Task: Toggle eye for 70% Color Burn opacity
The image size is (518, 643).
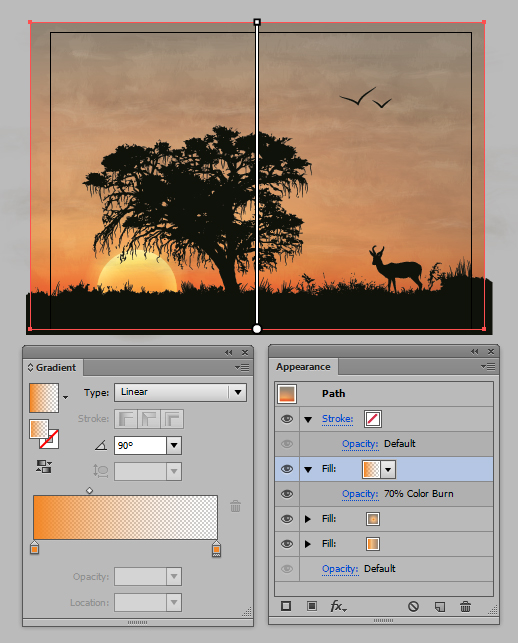Action: click(287, 494)
